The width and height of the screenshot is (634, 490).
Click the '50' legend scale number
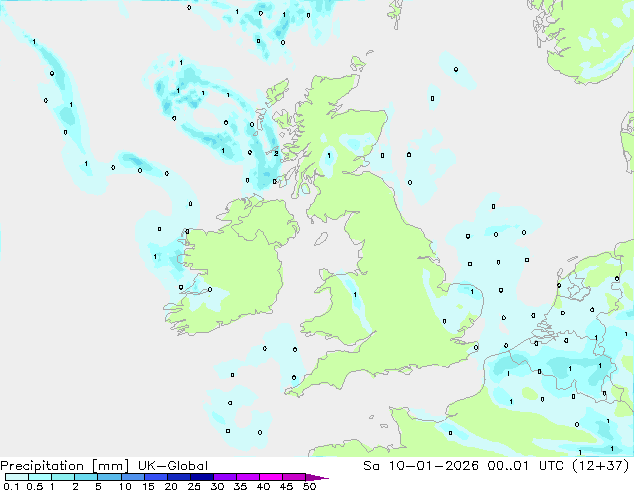pos(310,486)
